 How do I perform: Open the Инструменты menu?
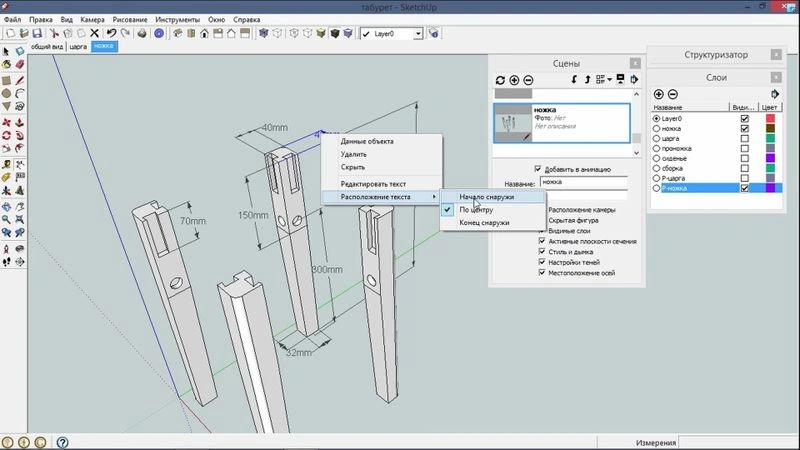pyautogui.click(x=178, y=19)
